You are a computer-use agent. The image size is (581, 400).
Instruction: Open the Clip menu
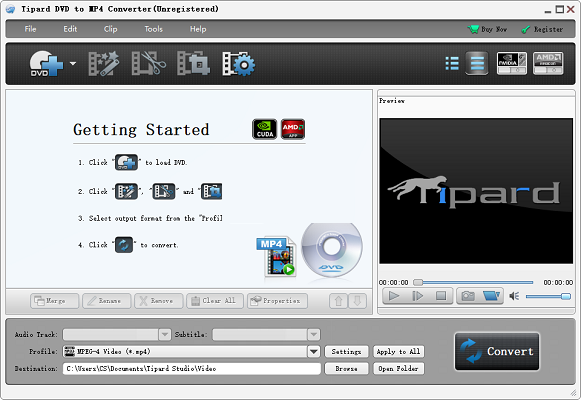110,29
